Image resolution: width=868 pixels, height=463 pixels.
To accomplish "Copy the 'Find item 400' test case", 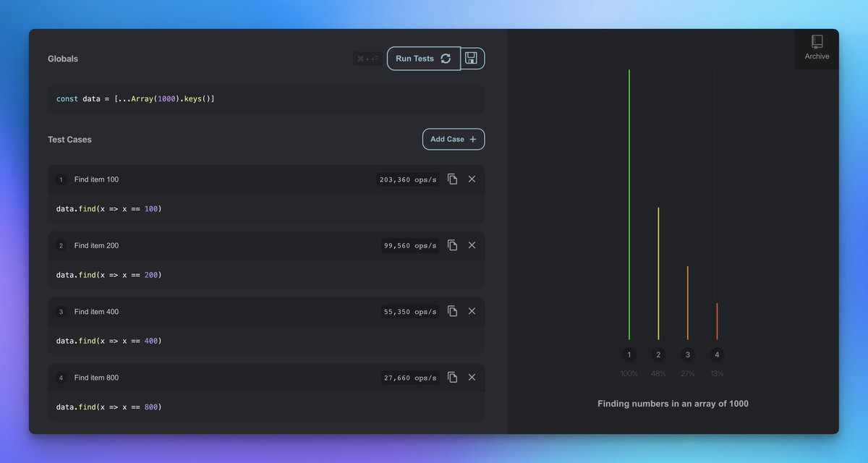I will [x=452, y=311].
